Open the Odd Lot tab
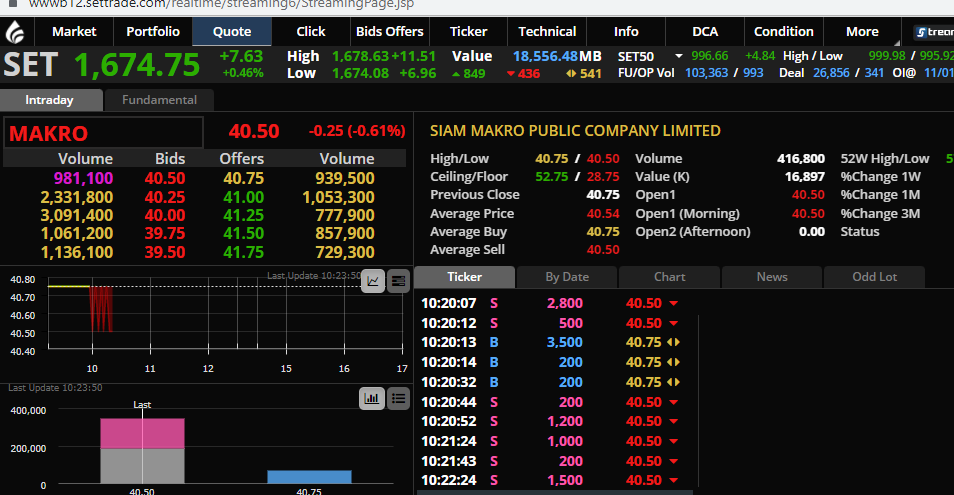The image size is (954, 495). [874, 277]
